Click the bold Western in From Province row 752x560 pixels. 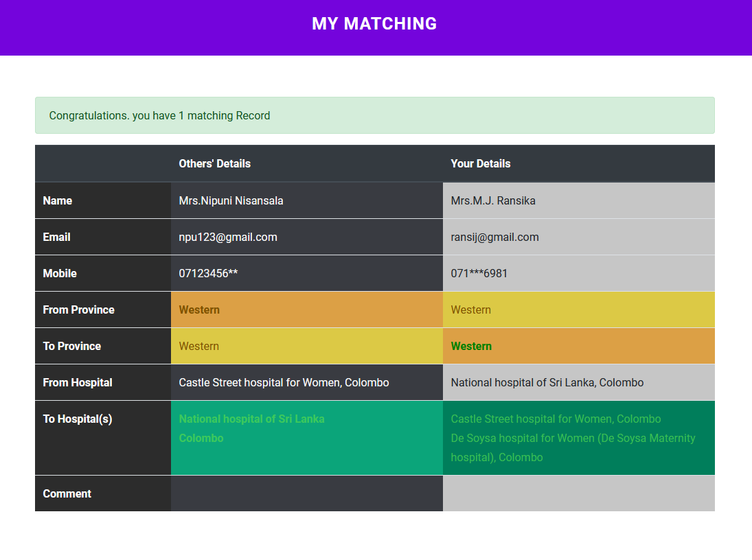(x=199, y=310)
